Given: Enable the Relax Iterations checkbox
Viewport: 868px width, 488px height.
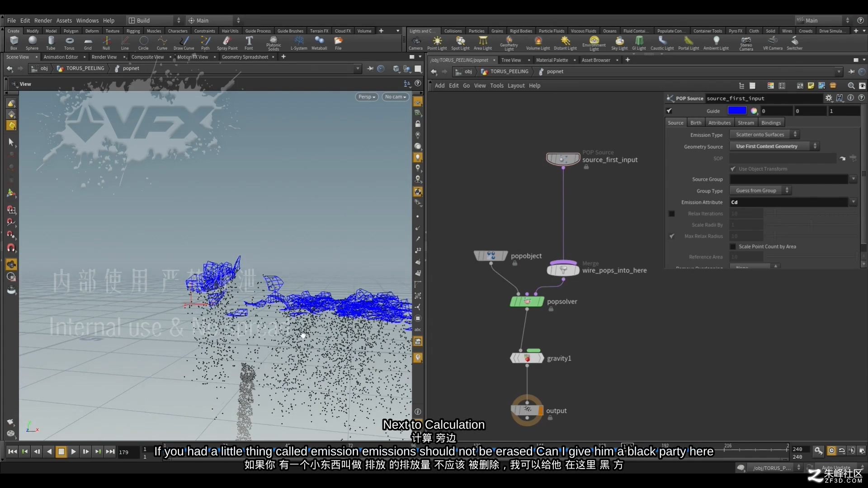Looking at the screenshot, I should click(672, 214).
